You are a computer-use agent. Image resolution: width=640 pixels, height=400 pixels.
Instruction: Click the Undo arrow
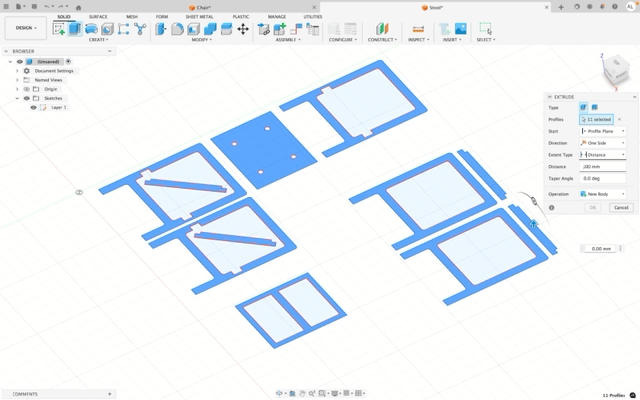click(x=49, y=7)
